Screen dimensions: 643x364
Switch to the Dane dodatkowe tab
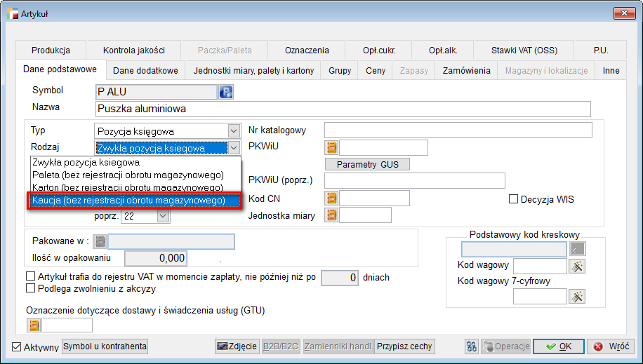[145, 71]
